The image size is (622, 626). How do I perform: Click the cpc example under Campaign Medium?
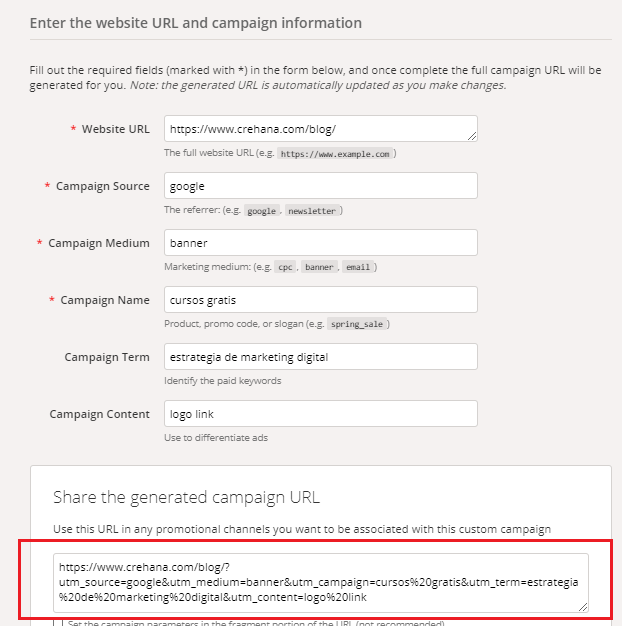[285, 268]
